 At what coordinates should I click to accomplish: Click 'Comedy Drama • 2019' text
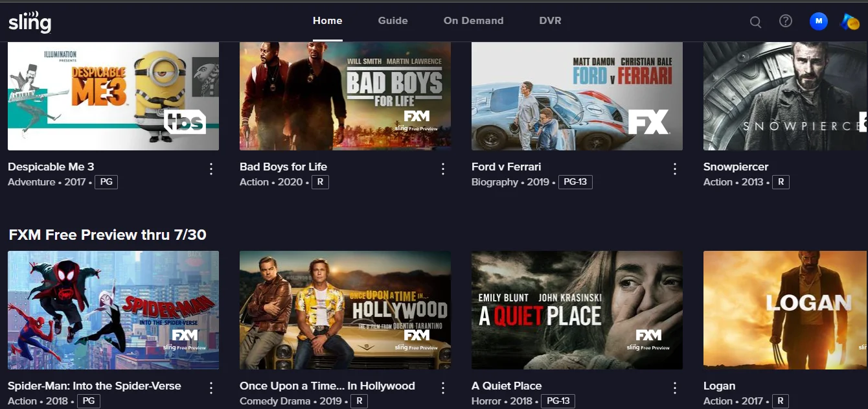(x=290, y=401)
